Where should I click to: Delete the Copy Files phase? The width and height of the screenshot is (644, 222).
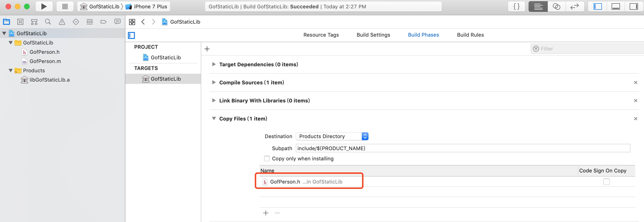coord(635,118)
